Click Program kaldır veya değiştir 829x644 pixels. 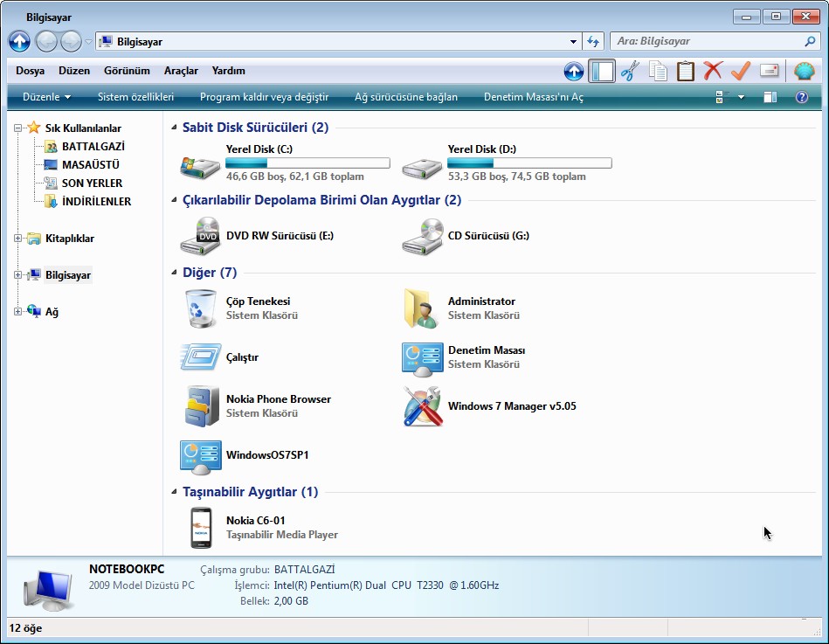[x=265, y=97]
